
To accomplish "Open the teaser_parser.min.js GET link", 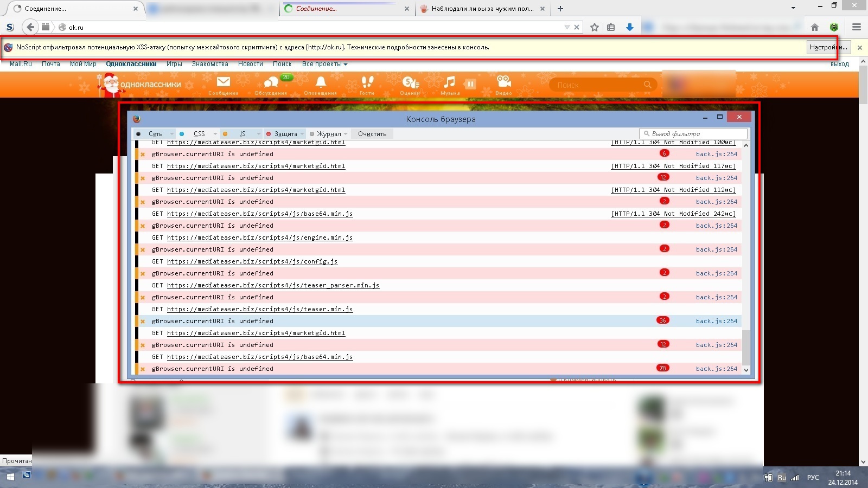I will pos(273,285).
